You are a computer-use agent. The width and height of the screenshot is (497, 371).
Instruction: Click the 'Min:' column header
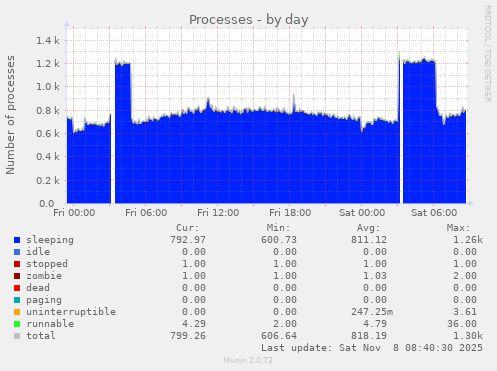[x=278, y=228]
